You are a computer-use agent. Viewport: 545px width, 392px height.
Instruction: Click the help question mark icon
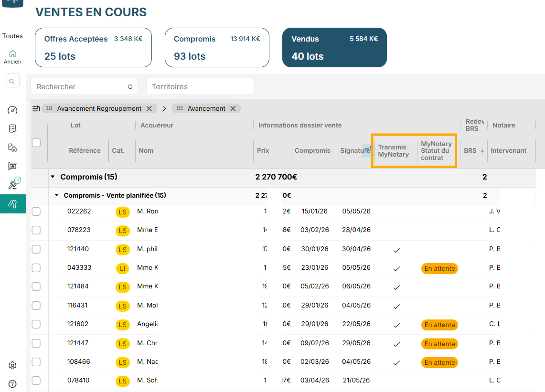click(x=13, y=383)
